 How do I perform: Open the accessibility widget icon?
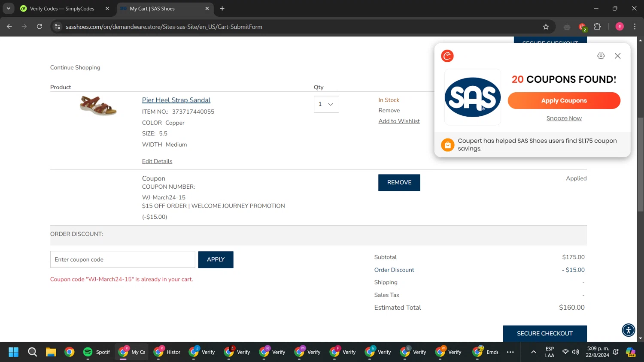629,330
